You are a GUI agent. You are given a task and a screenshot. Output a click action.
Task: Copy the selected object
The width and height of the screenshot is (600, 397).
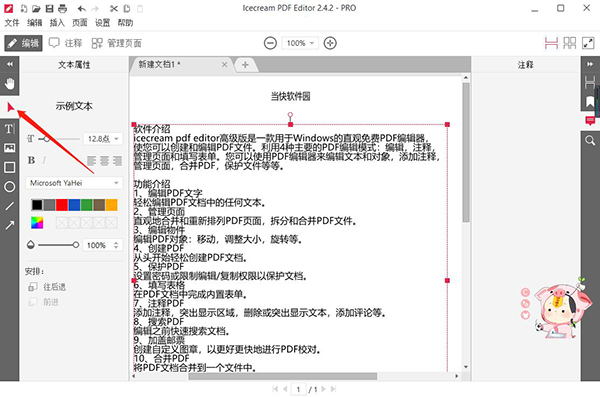tap(127, 8)
